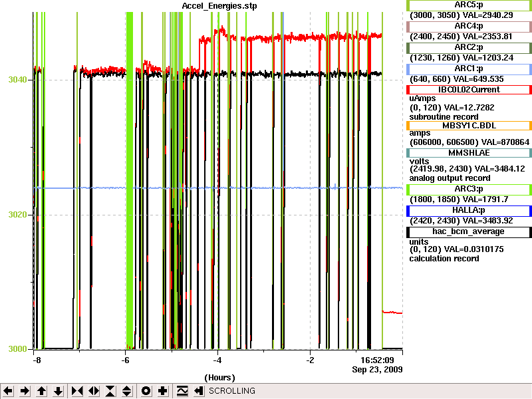Click the ARC2 value VAL=1203.24 text

(488, 58)
